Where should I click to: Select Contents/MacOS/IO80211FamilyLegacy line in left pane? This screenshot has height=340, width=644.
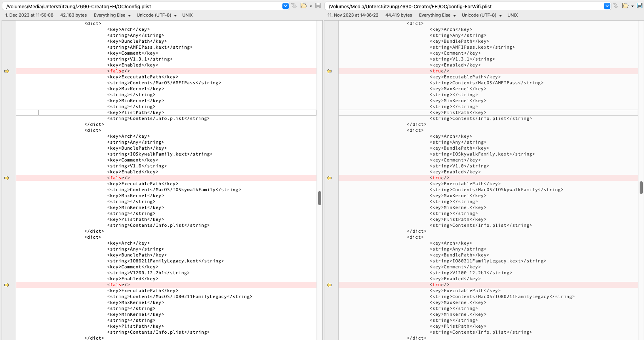click(180, 297)
